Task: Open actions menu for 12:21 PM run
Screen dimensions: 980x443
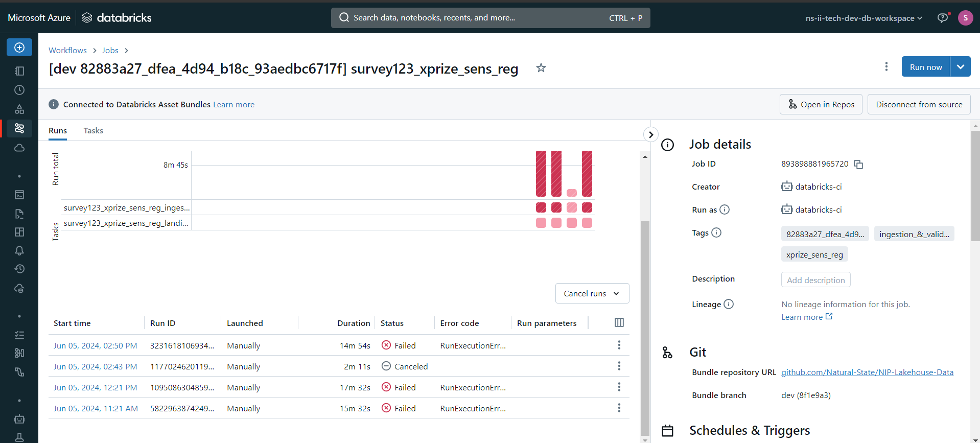Action: click(619, 387)
